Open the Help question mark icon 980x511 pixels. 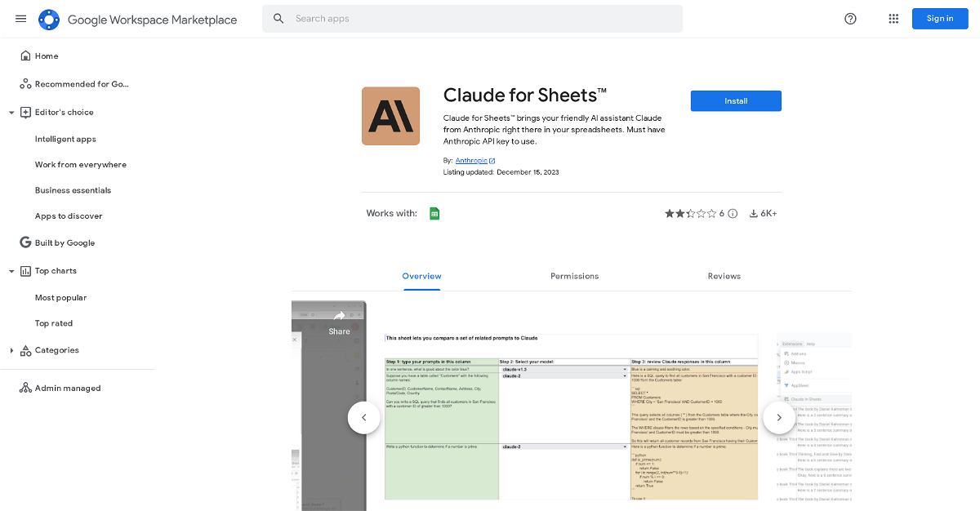click(x=850, y=19)
